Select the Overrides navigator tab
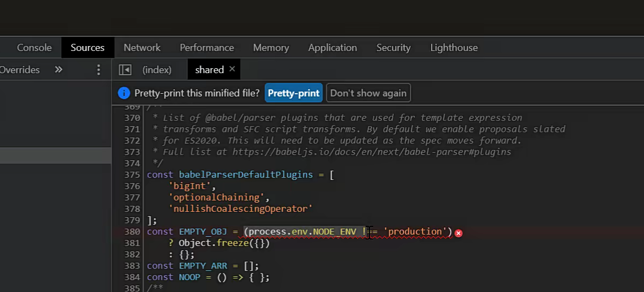644x292 pixels. [x=19, y=70]
